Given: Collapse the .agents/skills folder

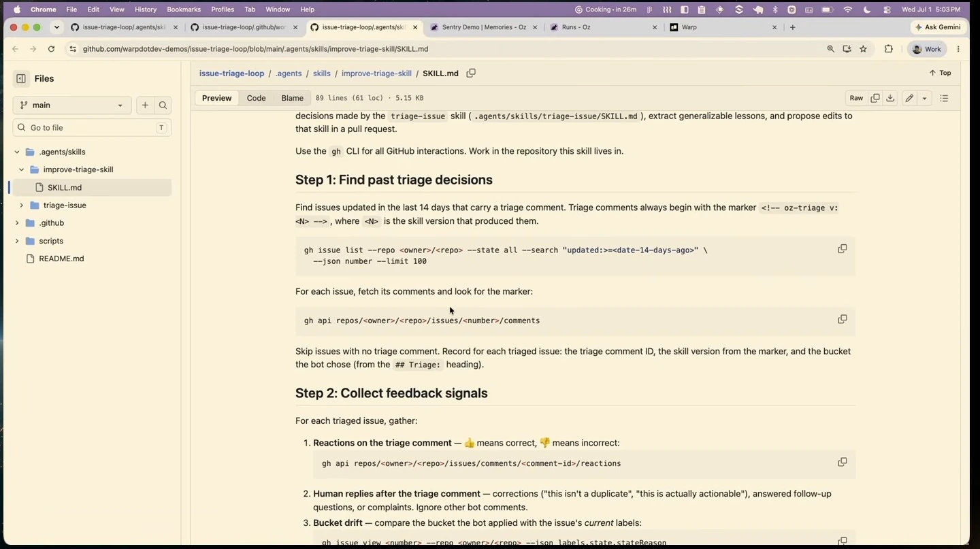Looking at the screenshot, I should click(x=17, y=152).
